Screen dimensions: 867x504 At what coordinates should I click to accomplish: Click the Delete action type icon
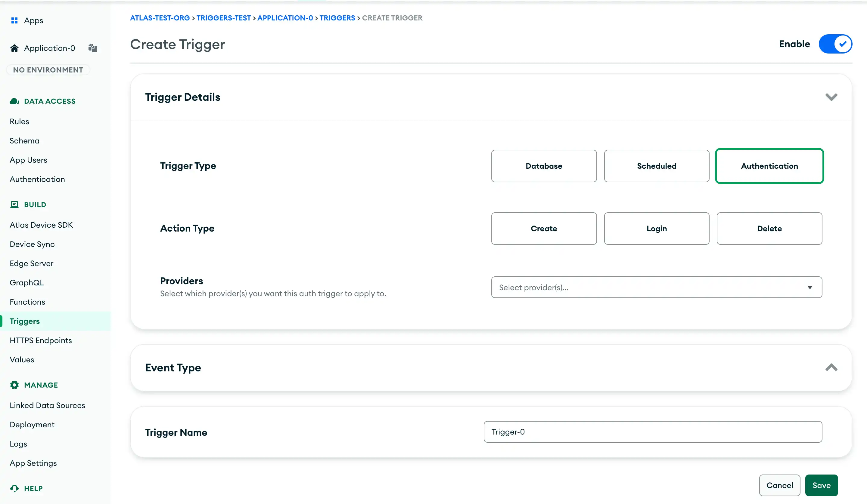coord(769,228)
